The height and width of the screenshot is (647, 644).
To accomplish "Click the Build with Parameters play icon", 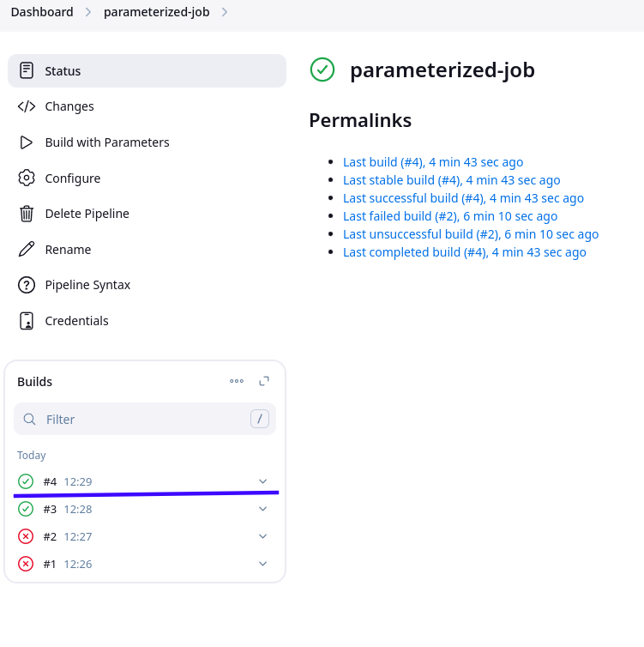I will 27,142.
